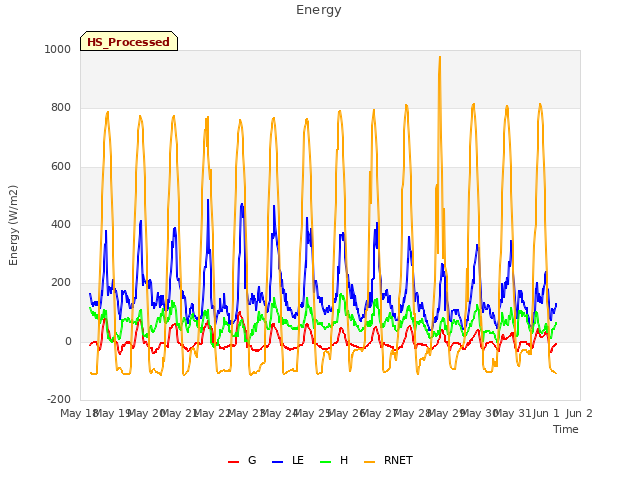Select the Energy chart title
640x480 pixels.
(x=319, y=10)
